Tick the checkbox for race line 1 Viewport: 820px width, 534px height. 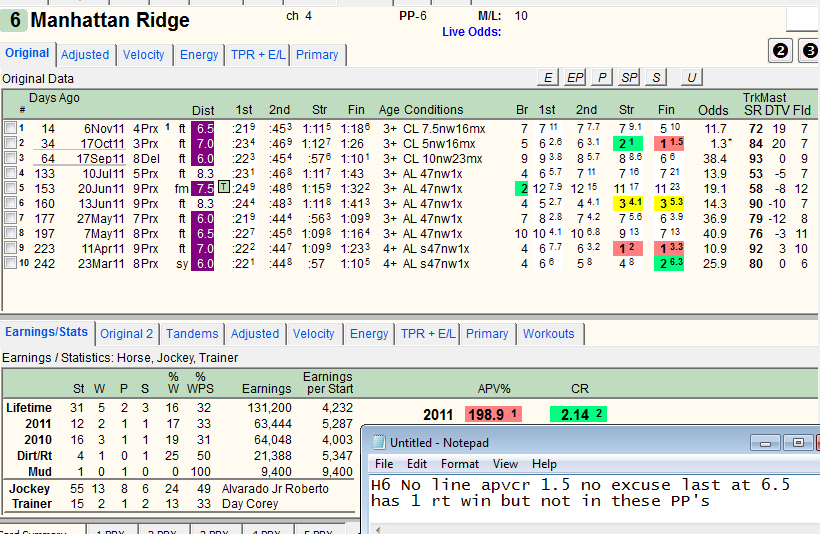click(x=10, y=128)
